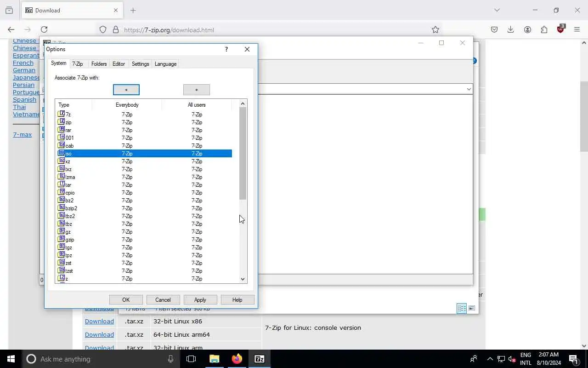Image resolution: width=588 pixels, height=368 pixels.
Task: Switch to the Settings tab
Action: [140, 64]
